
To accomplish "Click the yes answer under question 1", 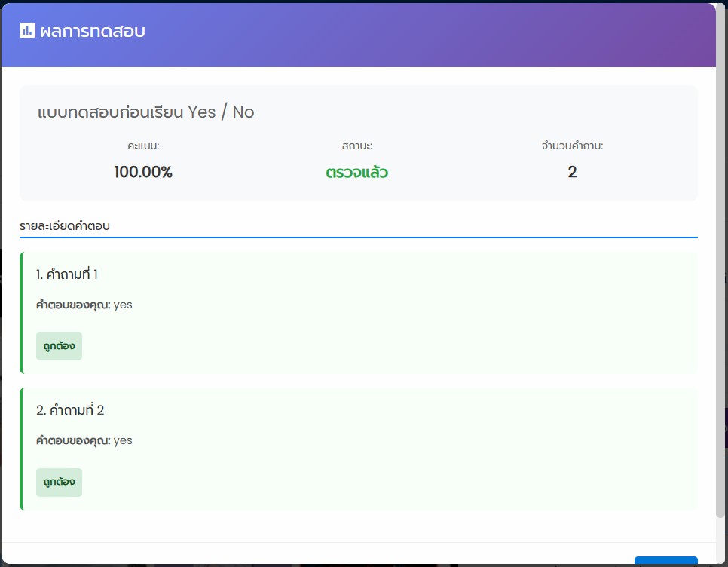I will (x=123, y=305).
